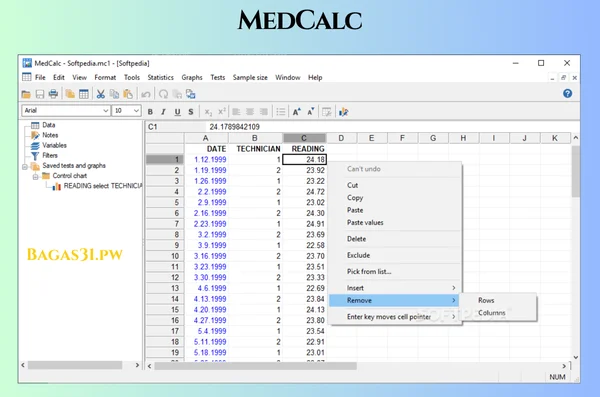Viewport: 600px width, 397px height.
Task: Click the Undo arrow icon
Action: pyautogui.click(x=145, y=94)
